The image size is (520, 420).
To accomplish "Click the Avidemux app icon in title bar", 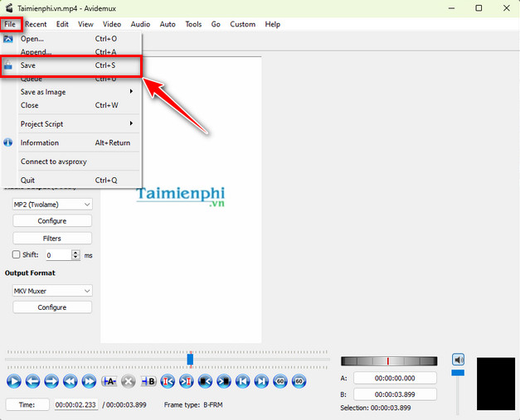I will [8, 8].
